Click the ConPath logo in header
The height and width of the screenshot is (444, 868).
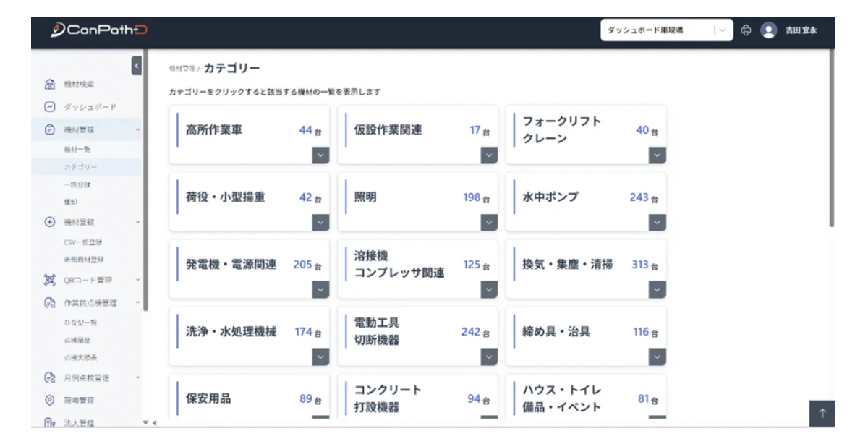pos(99,30)
